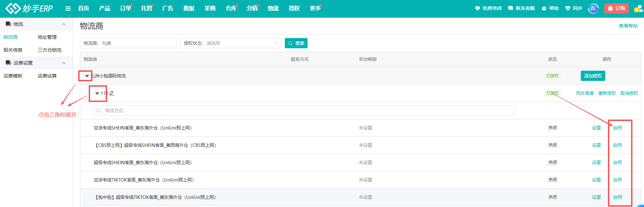Viewport: 644px width, 207px height.
Task: Open the 仓库 top menu
Action: coord(231,8)
